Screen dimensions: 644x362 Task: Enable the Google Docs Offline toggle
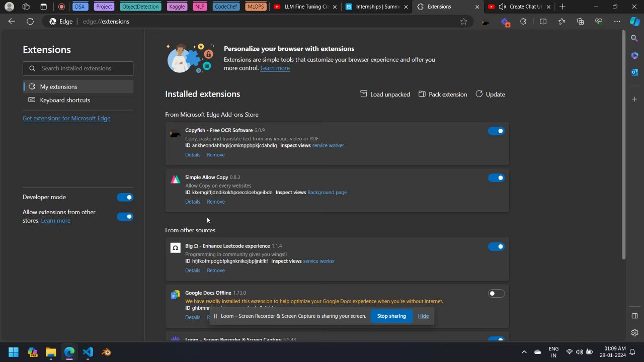click(x=496, y=293)
